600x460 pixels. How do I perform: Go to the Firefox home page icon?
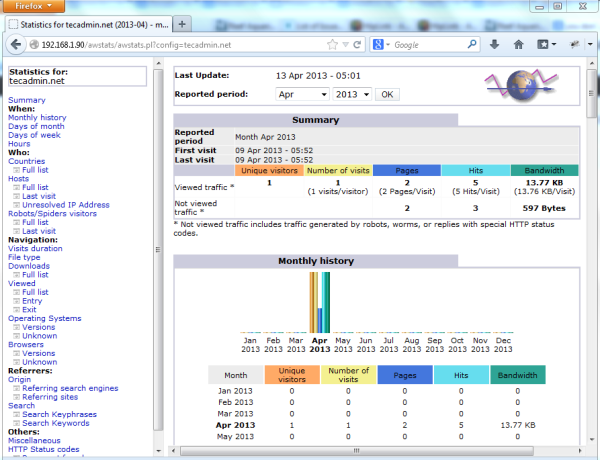(519, 44)
